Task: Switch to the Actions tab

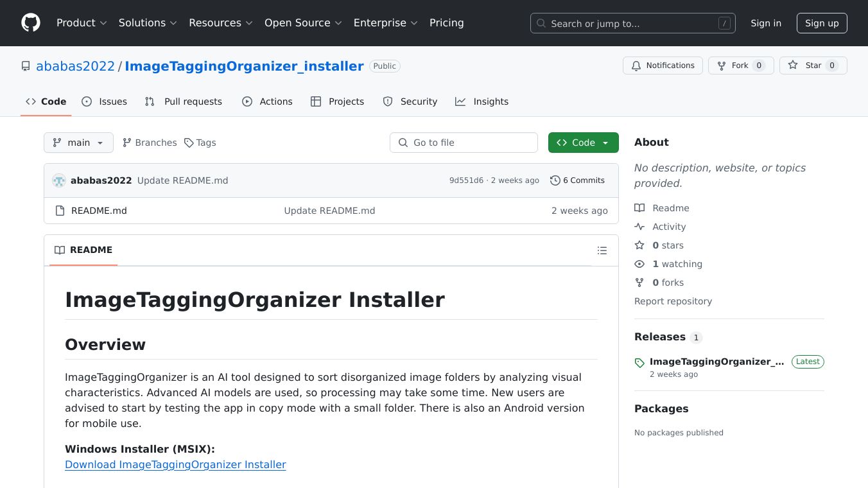Action: 268,101
